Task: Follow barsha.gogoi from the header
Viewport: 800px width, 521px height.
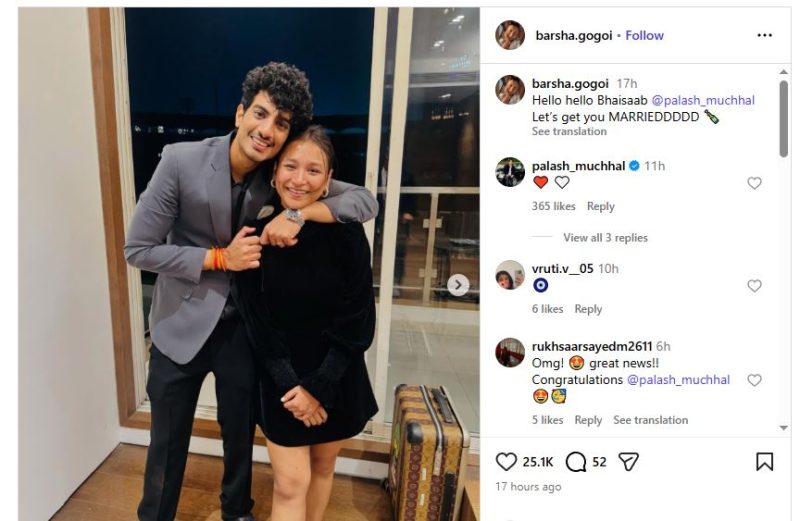Action: click(x=644, y=35)
